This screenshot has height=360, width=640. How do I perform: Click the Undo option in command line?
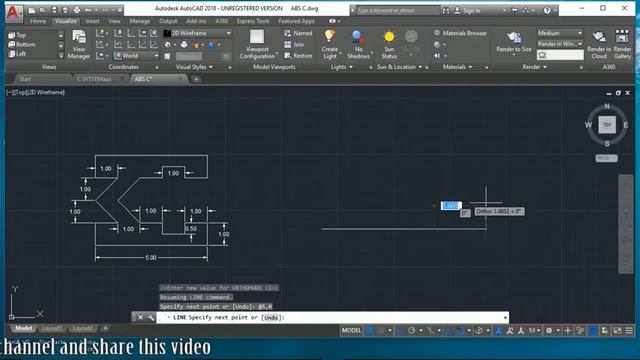pos(271,318)
